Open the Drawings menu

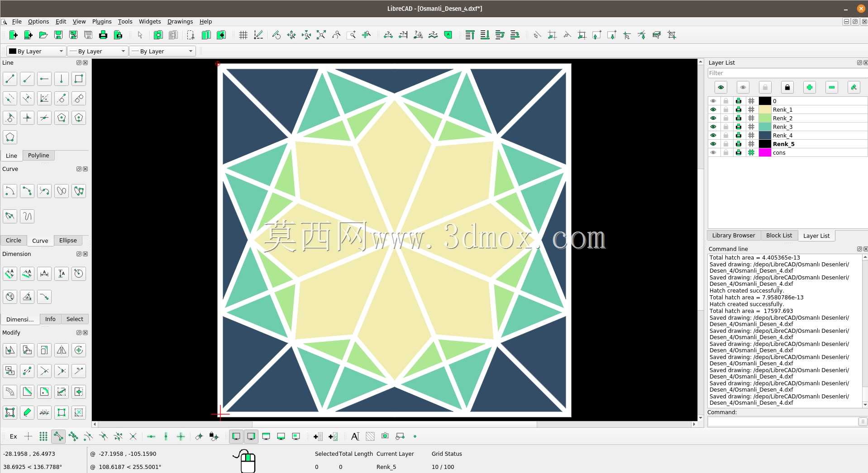pos(180,21)
